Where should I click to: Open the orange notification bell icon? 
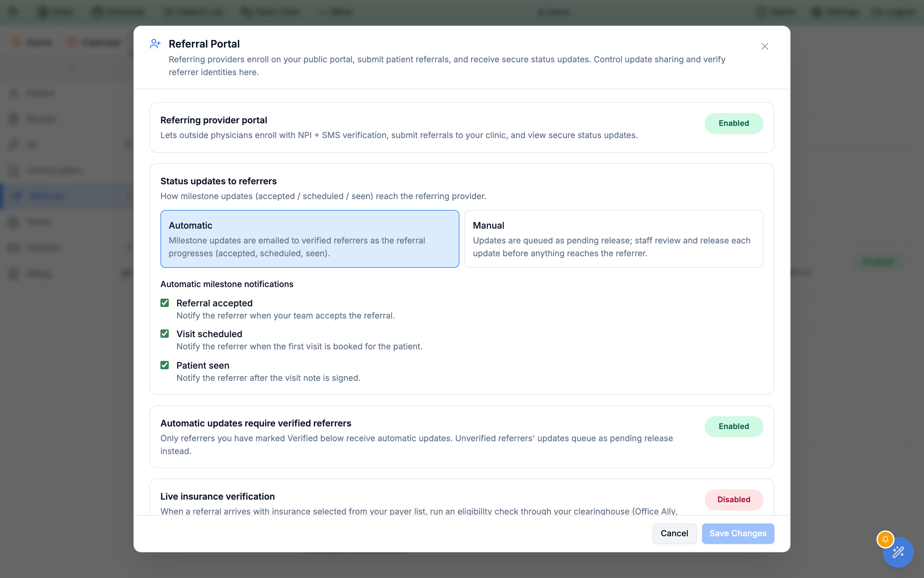(x=885, y=539)
